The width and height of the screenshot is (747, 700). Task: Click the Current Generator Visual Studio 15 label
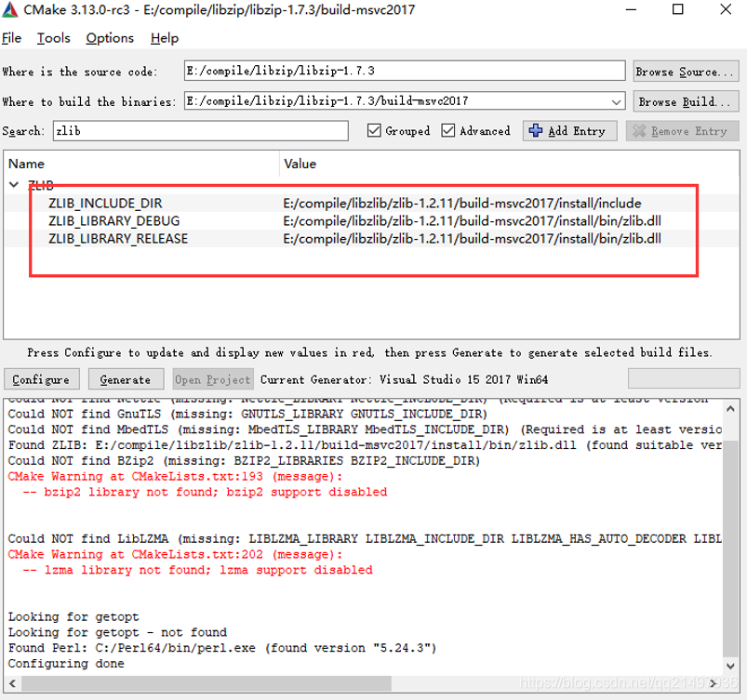(x=404, y=379)
